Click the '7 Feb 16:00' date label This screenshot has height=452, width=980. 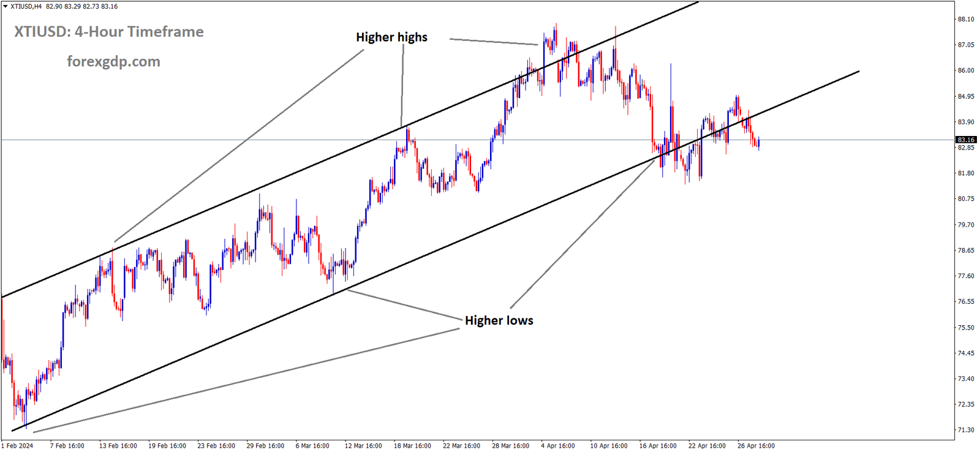click(x=67, y=445)
